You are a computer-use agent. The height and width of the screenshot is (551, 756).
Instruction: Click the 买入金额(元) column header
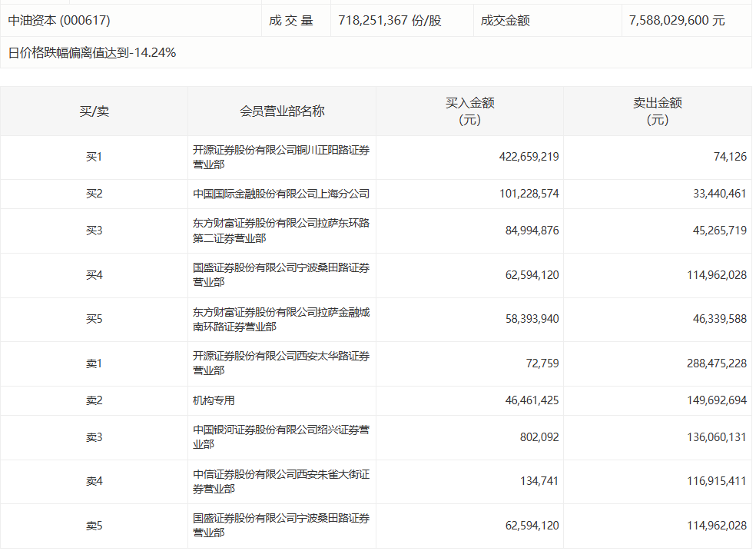(469, 111)
